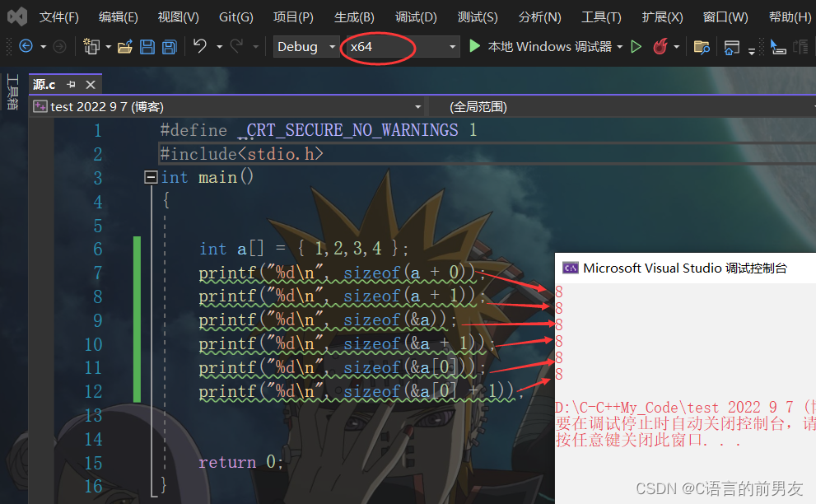The image size is (816, 504).
Task: Click the #include<stdio.h> line
Action: (x=242, y=154)
